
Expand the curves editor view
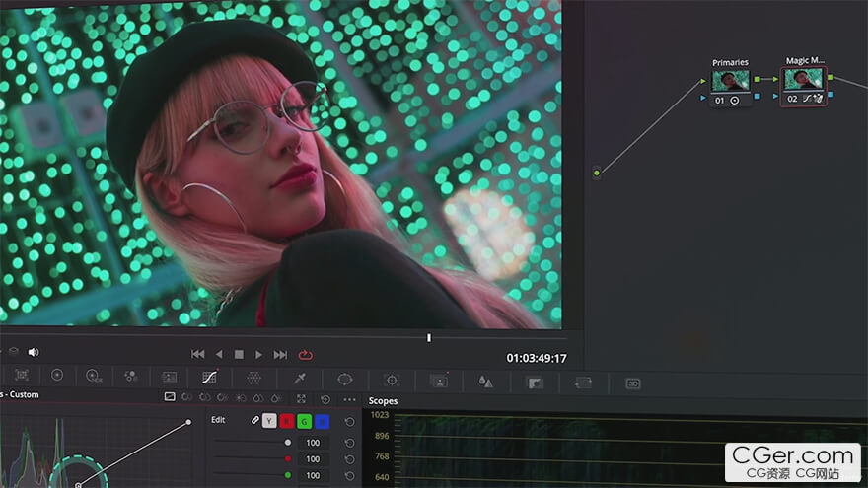301,399
